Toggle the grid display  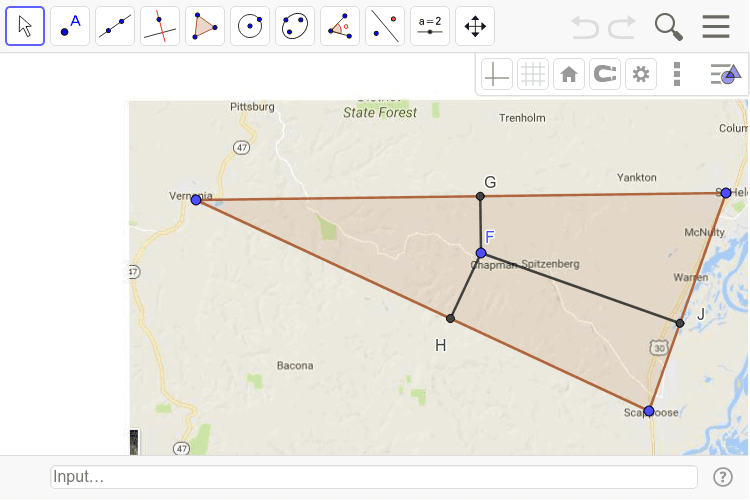pyautogui.click(x=532, y=74)
